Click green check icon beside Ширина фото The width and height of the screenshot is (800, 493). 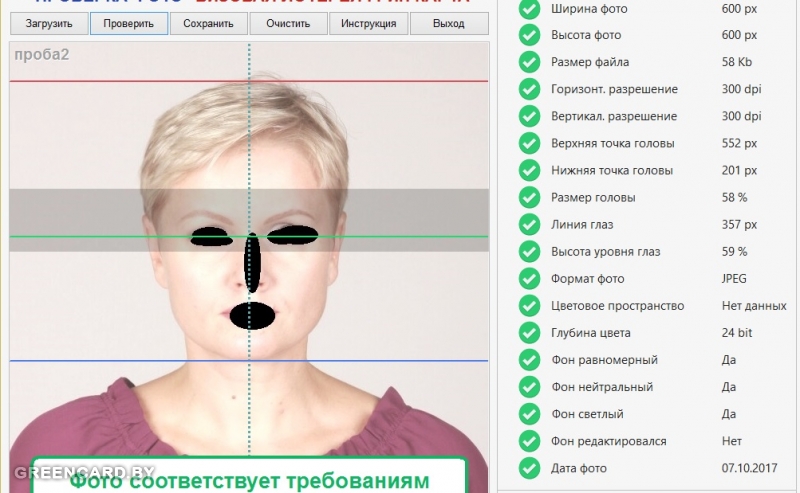529,9
